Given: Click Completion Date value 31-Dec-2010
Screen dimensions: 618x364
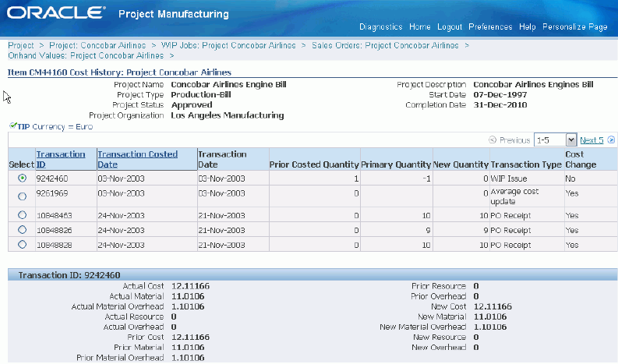Looking at the screenshot, I should pos(500,105).
